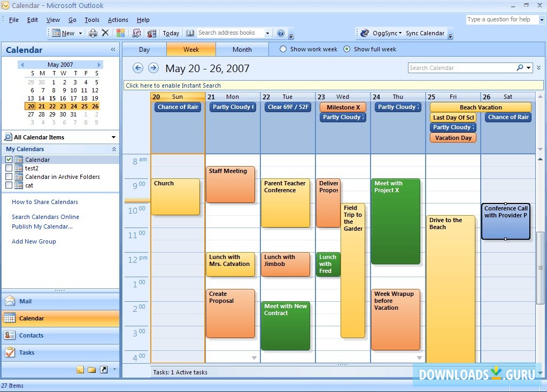Click How to Share Calendars link
The width and height of the screenshot is (547, 392).
coord(45,202)
